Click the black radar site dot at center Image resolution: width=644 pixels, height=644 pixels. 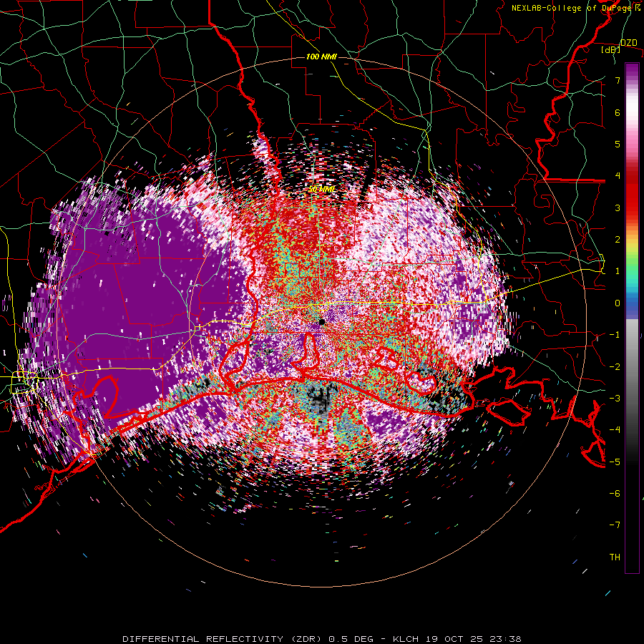pyautogui.click(x=322, y=322)
